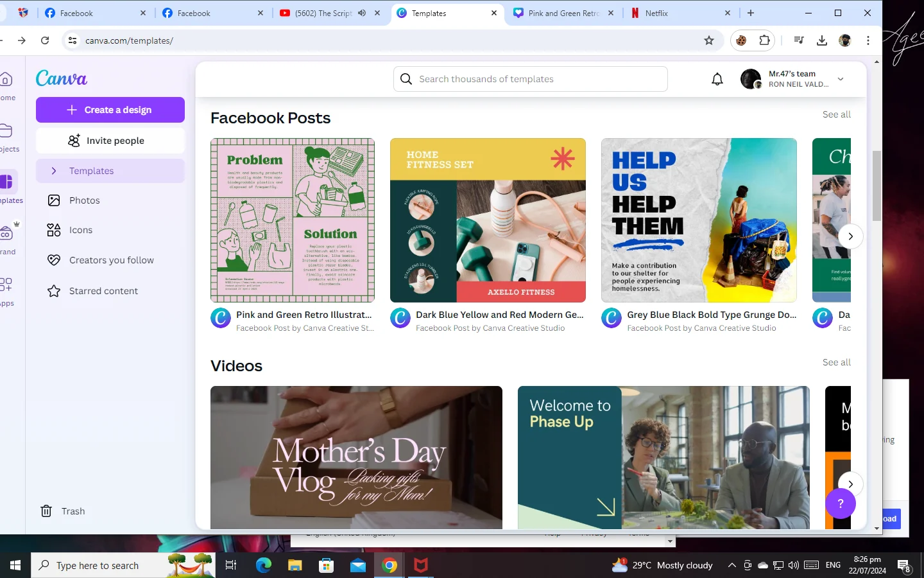Viewport: 924px width, 578px height.
Task: Show hidden system tray icons
Action: [x=732, y=565]
